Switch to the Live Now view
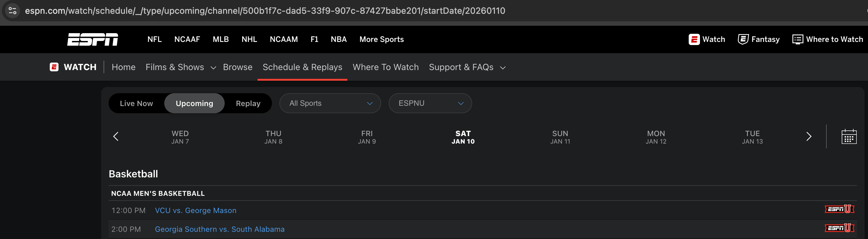 tap(136, 104)
